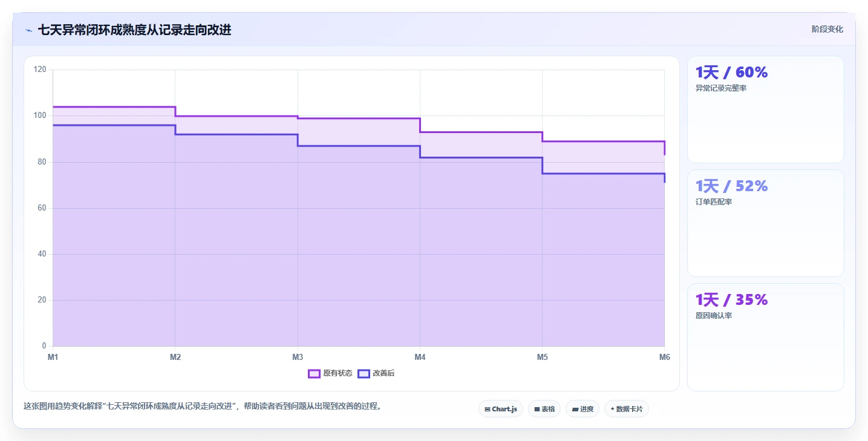868x441 pixels.
Task: Click the pulse icon beside the chart title
Action: click(x=29, y=30)
